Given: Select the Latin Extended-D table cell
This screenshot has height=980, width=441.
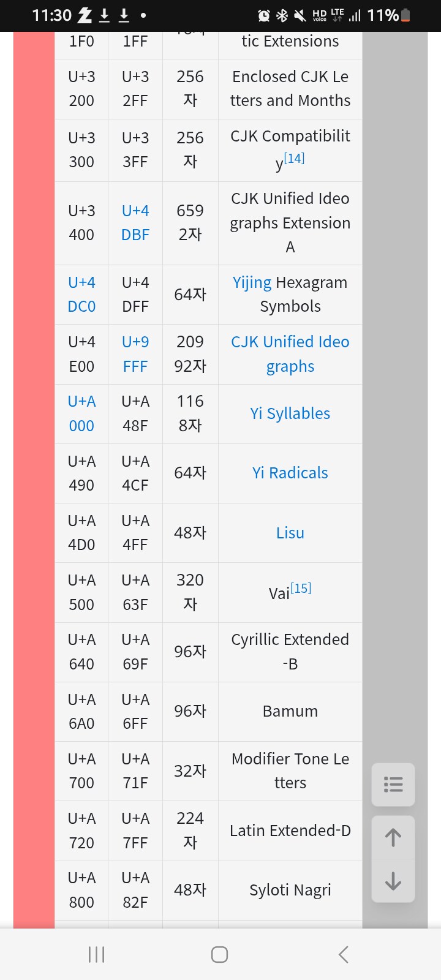Looking at the screenshot, I should click(x=290, y=831).
